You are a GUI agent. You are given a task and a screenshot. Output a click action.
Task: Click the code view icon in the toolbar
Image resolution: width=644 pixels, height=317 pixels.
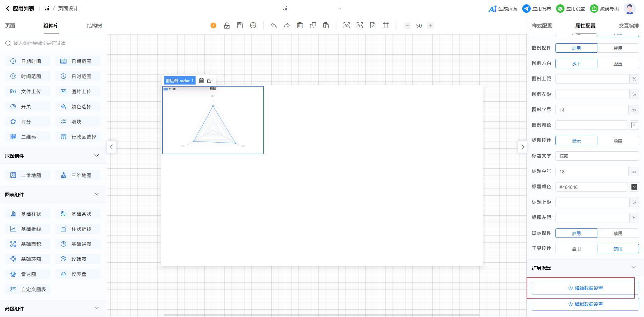[x=360, y=25]
